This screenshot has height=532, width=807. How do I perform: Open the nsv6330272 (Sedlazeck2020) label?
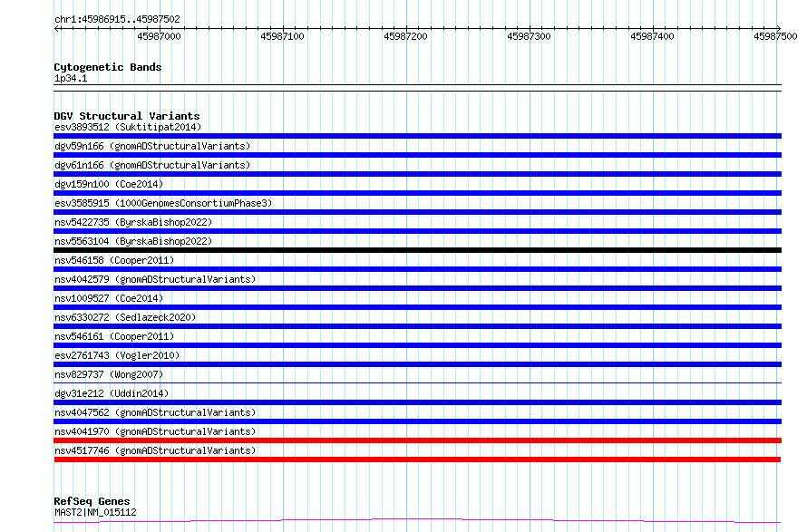pyautogui.click(x=125, y=317)
